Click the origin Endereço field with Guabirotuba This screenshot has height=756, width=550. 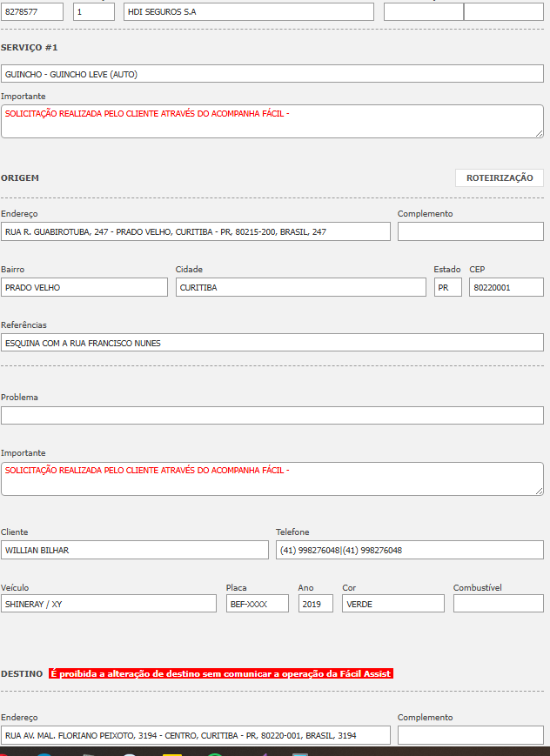point(195,231)
